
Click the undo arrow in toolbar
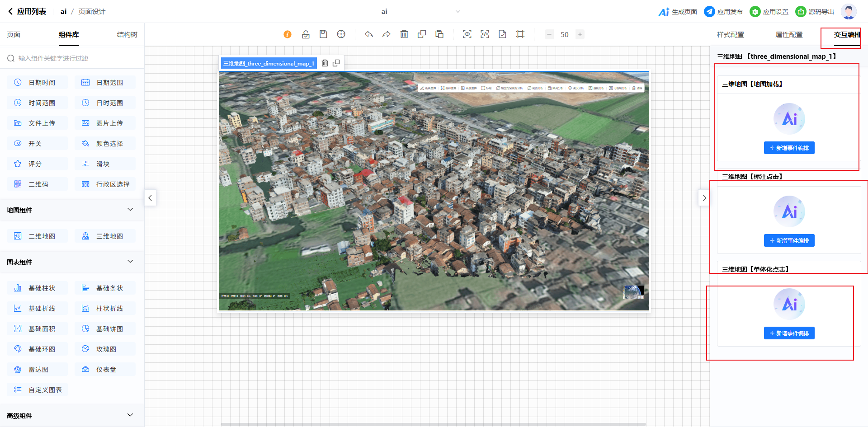369,34
